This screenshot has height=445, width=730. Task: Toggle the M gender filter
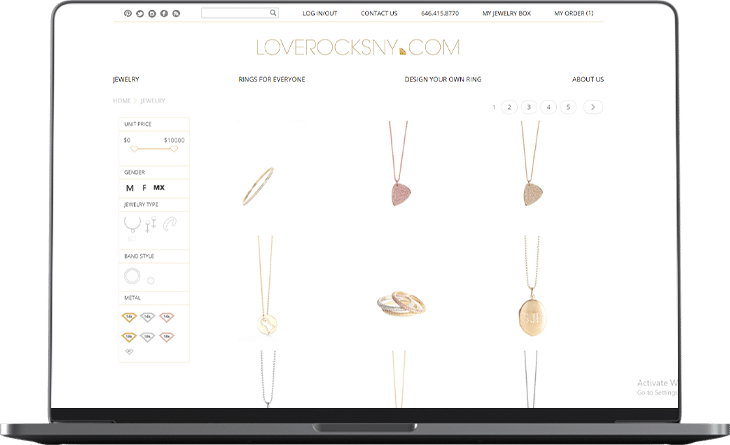130,188
